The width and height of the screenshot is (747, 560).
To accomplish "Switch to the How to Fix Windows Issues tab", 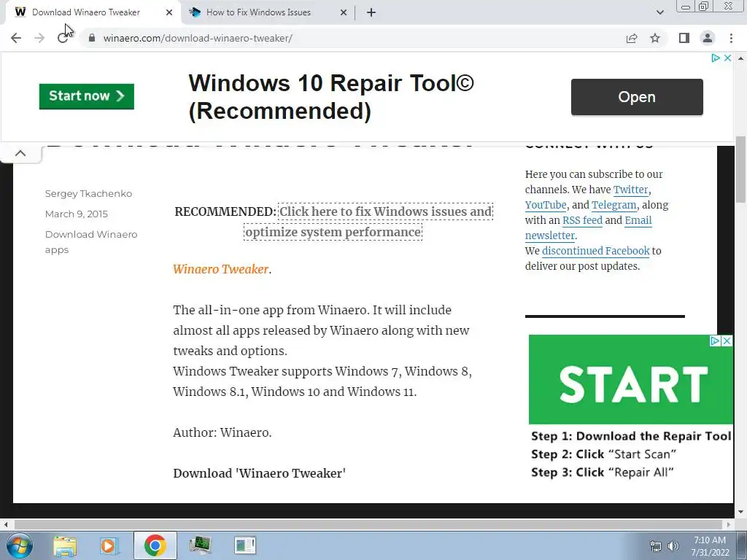I will click(258, 12).
